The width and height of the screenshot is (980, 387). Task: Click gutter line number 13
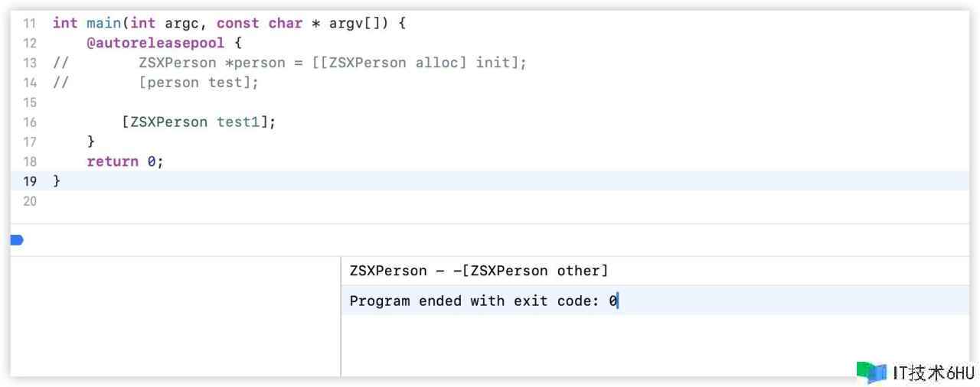tap(29, 63)
